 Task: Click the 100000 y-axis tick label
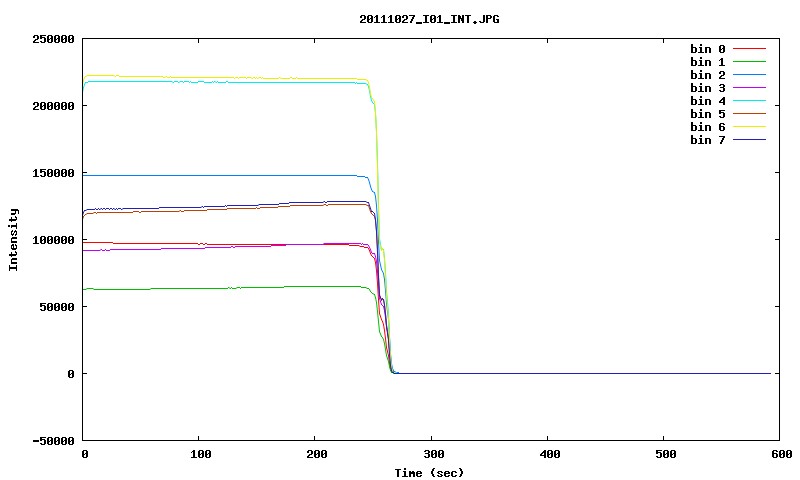pos(53,240)
